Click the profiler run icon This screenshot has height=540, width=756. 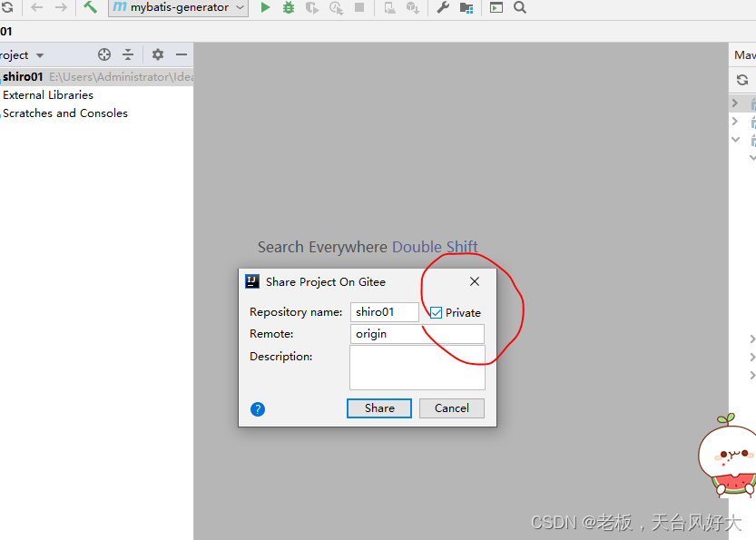pyautogui.click(x=336, y=7)
